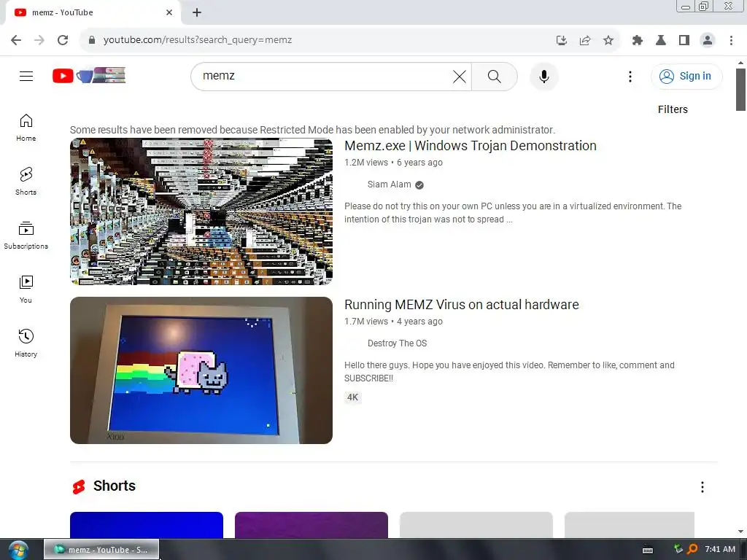Open Home in the sidebar
Image resolution: width=747 pixels, height=560 pixels.
pos(26,128)
